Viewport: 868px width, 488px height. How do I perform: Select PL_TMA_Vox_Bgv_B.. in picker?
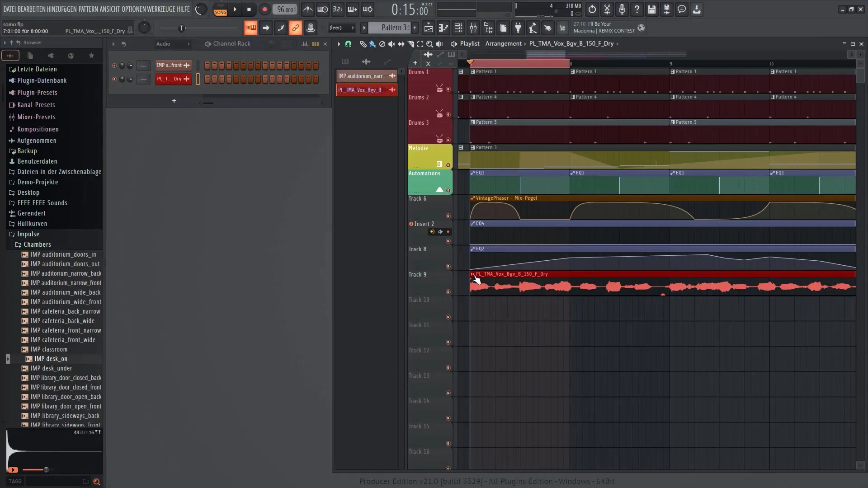367,90
